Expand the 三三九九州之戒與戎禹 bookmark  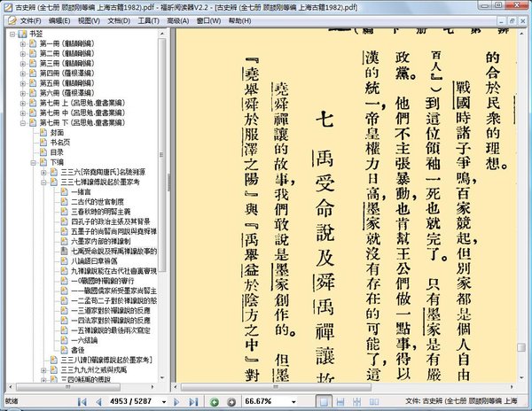click(43, 372)
